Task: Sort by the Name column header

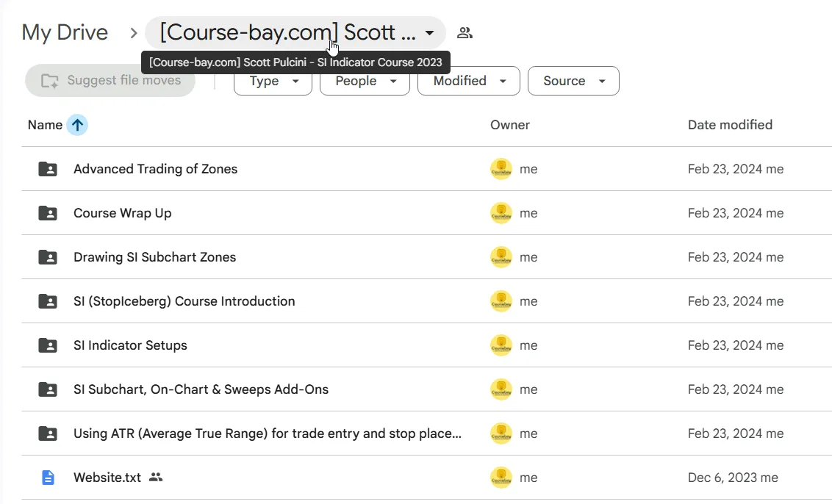Action: point(45,125)
